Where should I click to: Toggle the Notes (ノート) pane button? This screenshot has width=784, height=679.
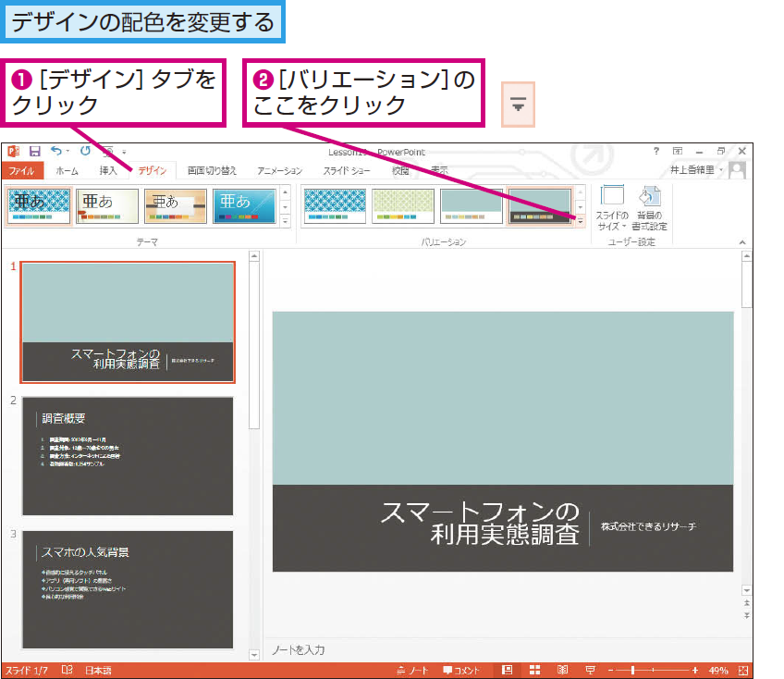412,670
